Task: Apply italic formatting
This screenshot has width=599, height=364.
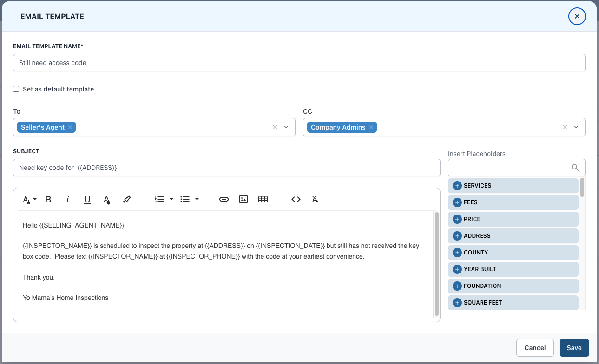Action: click(67, 199)
